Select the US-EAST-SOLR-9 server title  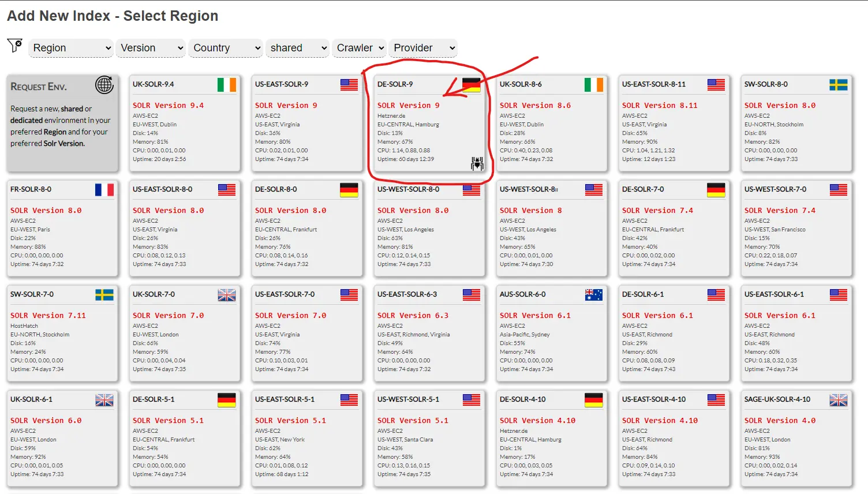(x=282, y=84)
